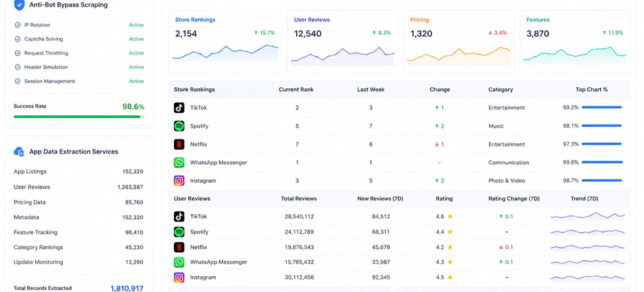Click the star beside Spotify's 4.4 rating
This screenshot has height=292, width=644.
pyautogui.click(x=450, y=232)
